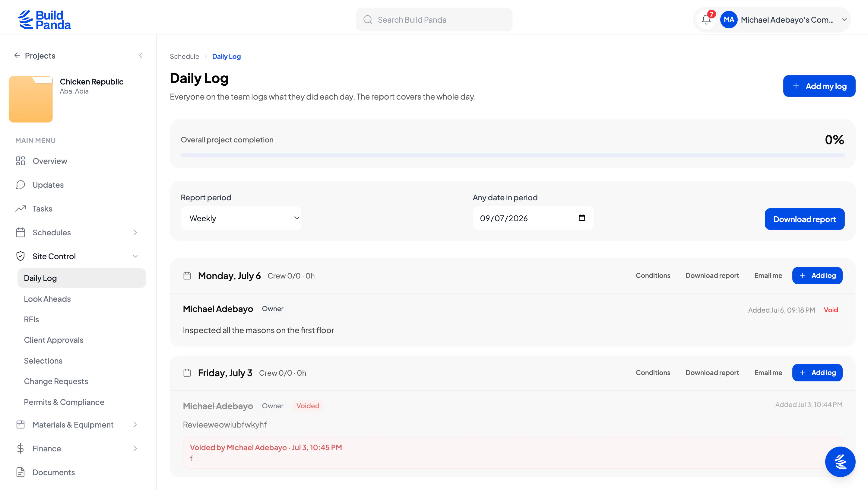
Task: Open the Weekly report period dropdown
Action: point(241,218)
